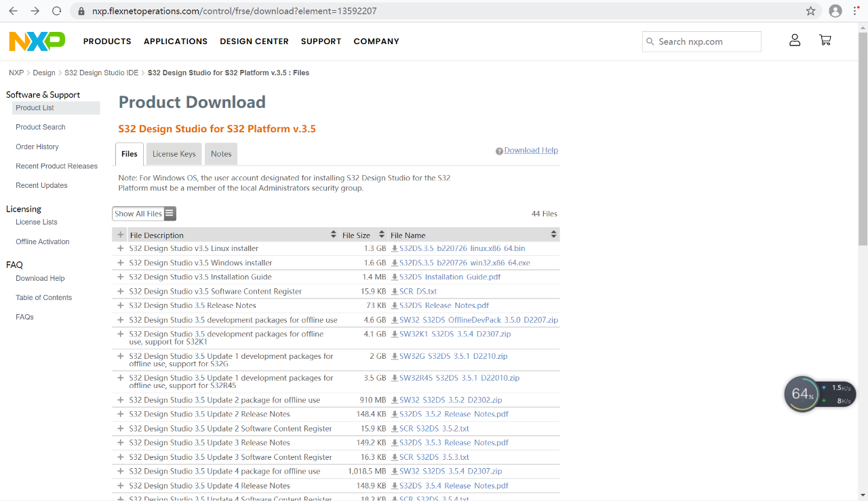Bookmark this page with star icon

(810, 11)
